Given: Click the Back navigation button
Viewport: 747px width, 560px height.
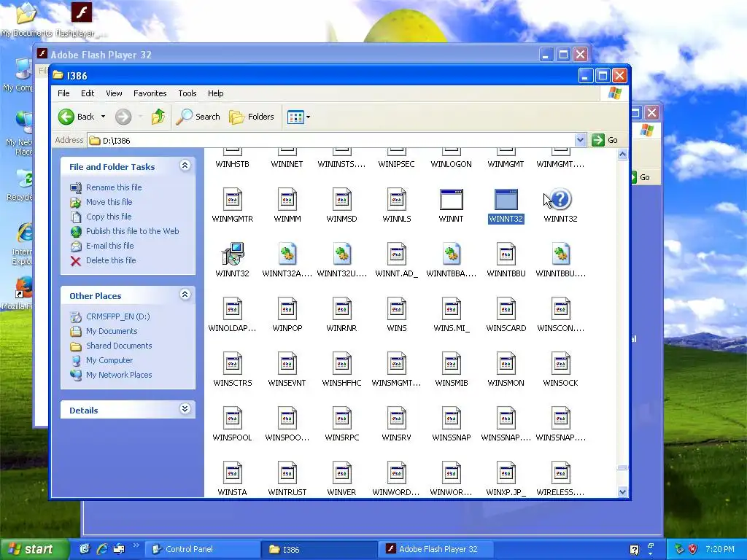Looking at the screenshot, I should coord(76,116).
